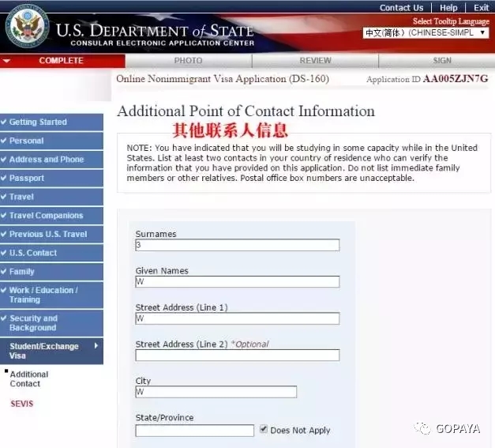
Task: Click the Online Nonimmigrant Visa Application (DS-160) title
Action: click(x=223, y=79)
